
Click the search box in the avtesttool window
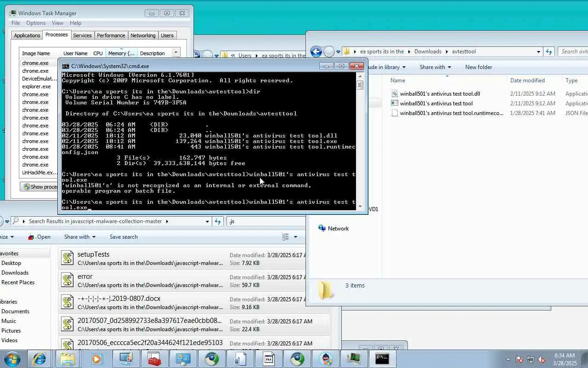click(573, 52)
